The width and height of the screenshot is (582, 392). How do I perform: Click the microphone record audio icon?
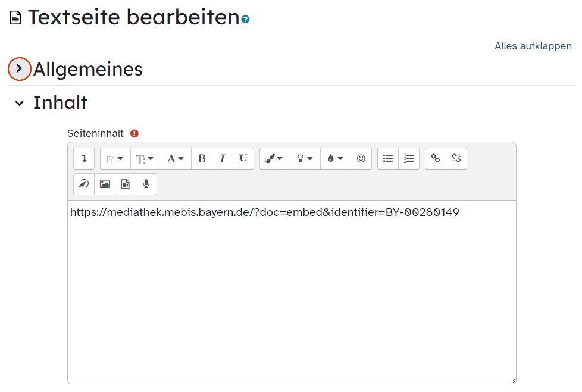(146, 184)
